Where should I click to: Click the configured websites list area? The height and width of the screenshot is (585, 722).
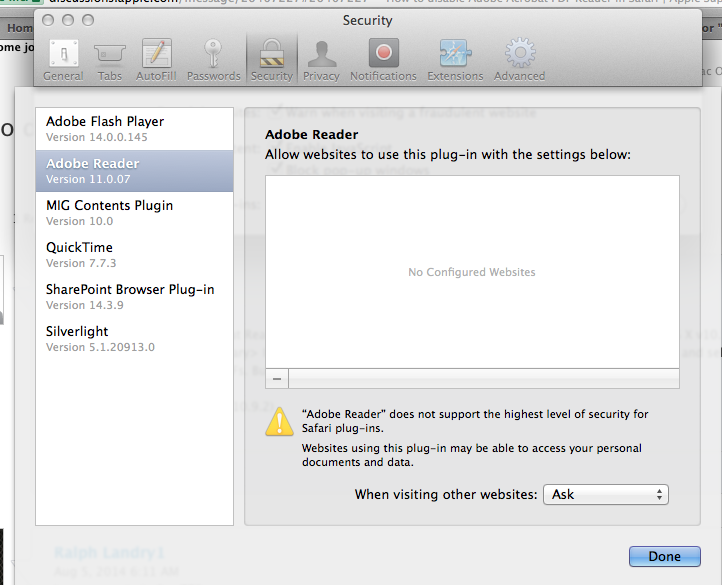(472, 272)
